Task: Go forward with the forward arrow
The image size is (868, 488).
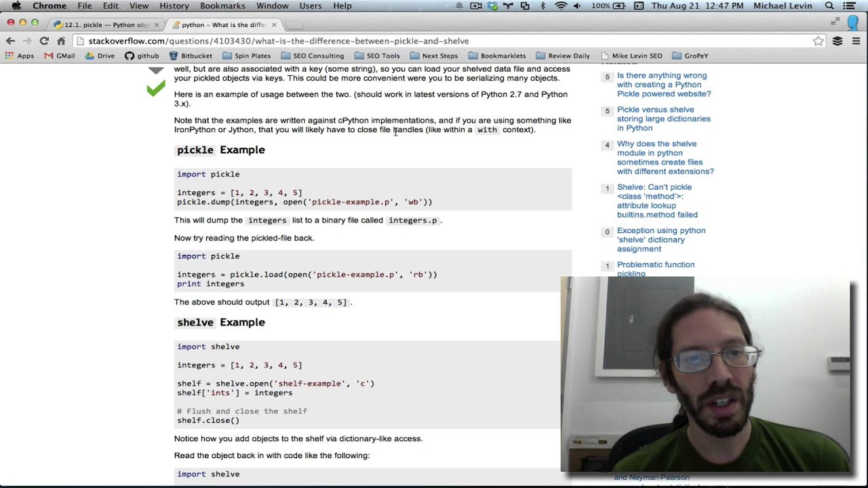Action: [27, 41]
